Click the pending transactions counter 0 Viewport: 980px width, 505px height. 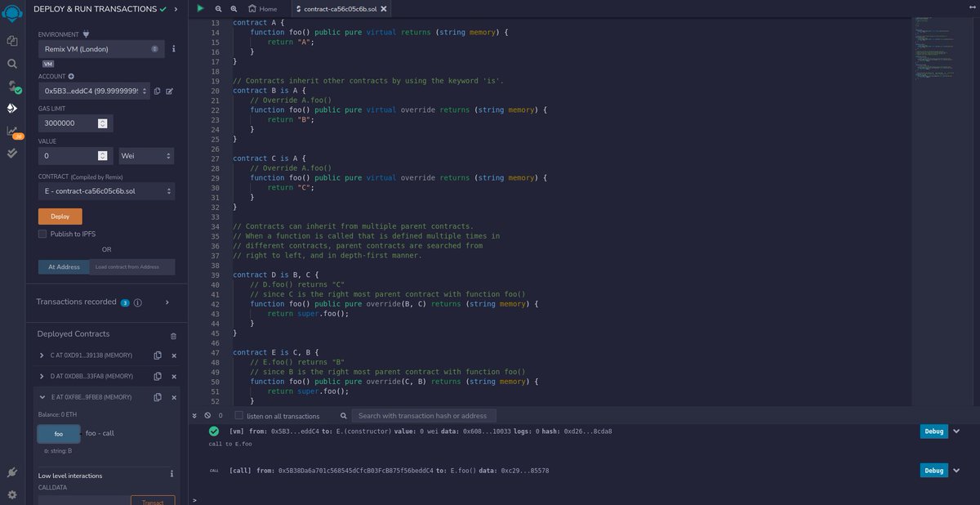[x=220, y=415]
